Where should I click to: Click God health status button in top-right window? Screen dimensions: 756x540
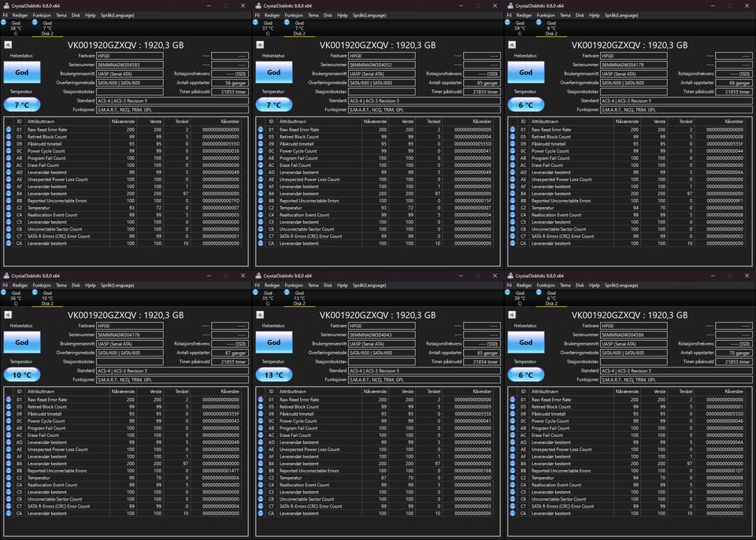pos(526,72)
